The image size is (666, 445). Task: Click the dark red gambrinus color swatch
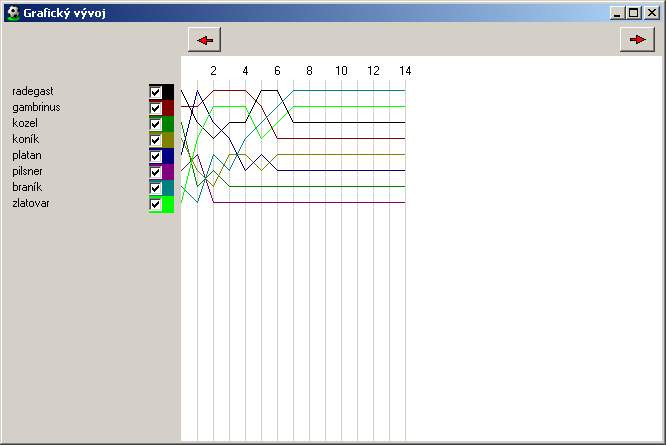tap(168, 108)
